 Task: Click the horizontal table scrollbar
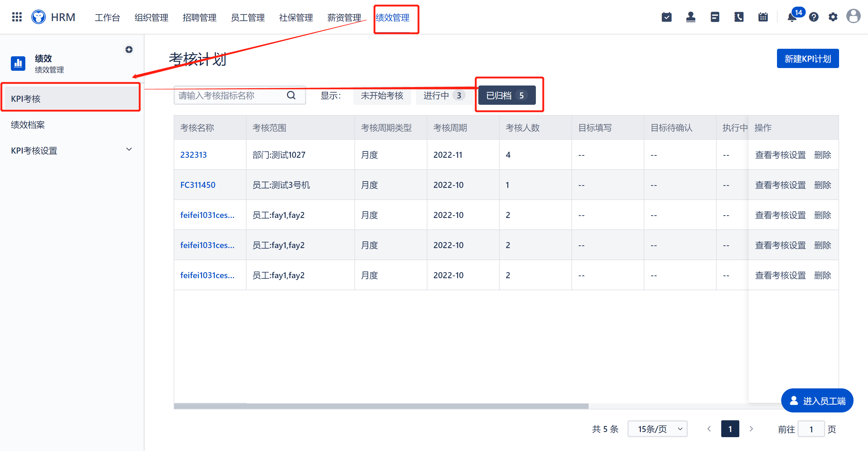click(381, 406)
